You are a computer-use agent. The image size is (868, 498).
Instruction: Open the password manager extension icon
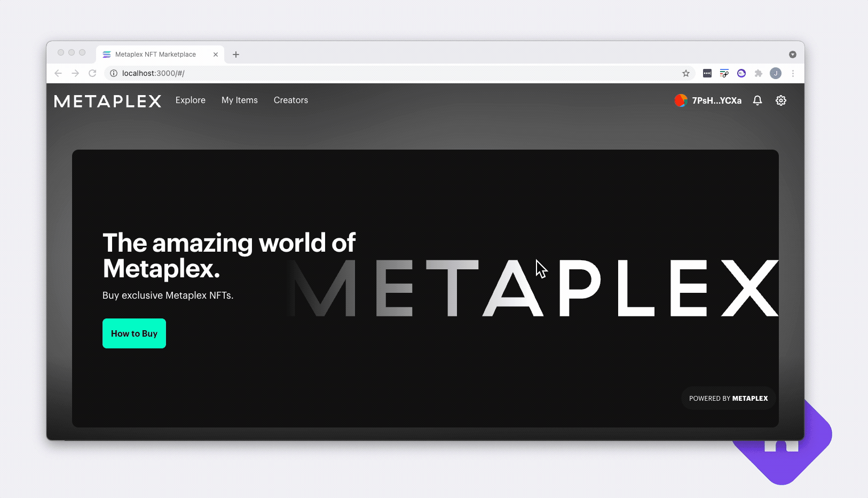coord(707,73)
